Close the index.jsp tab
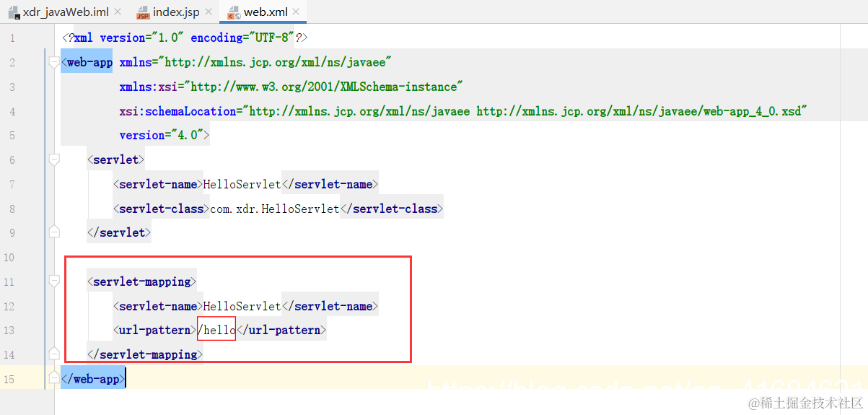The height and width of the screenshot is (415, 868). click(x=210, y=13)
